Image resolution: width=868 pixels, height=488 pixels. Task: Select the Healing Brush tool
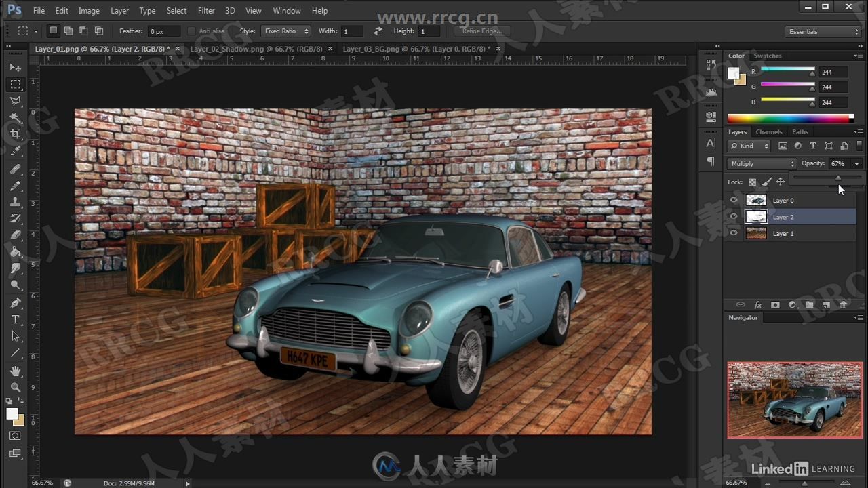click(15, 169)
